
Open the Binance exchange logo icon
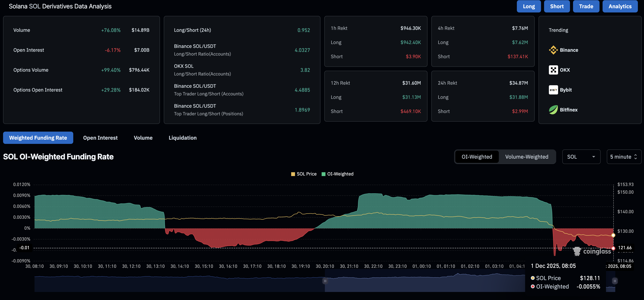tap(553, 50)
